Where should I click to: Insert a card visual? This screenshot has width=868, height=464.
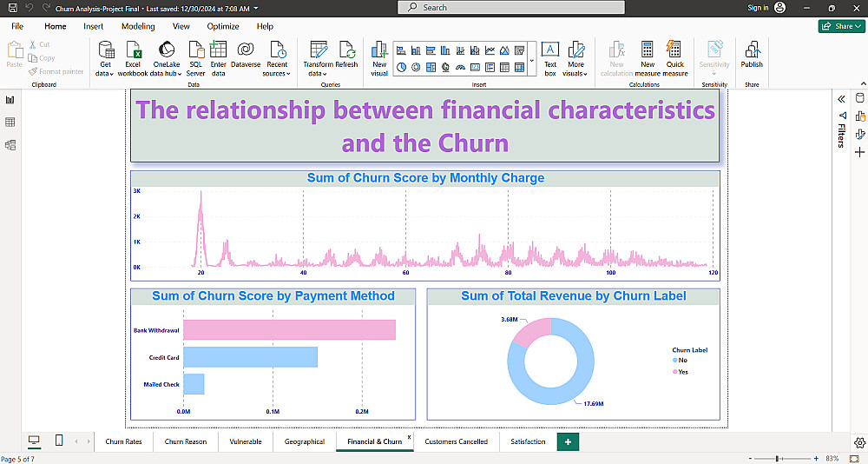[x=475, y=67]
